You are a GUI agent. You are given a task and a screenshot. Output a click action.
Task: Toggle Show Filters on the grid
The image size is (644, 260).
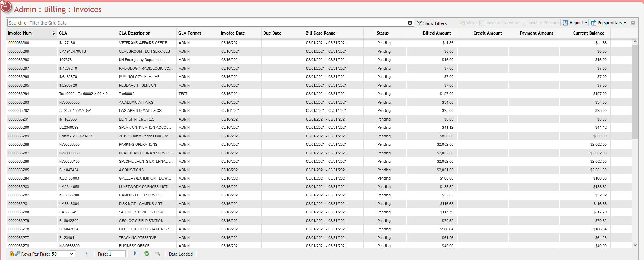click(432, 23)
